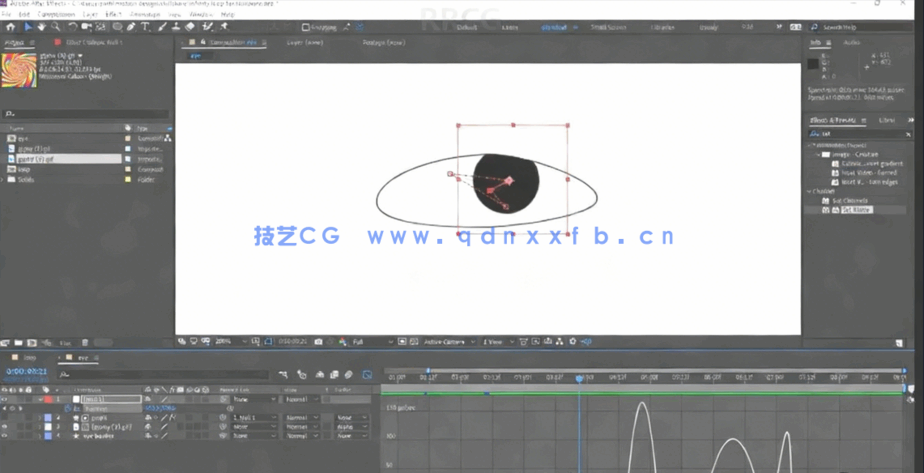The height and width of the screenshot is (473, 924).
Task: Click the Home icon in the toolbar
Action: point(11,27)
